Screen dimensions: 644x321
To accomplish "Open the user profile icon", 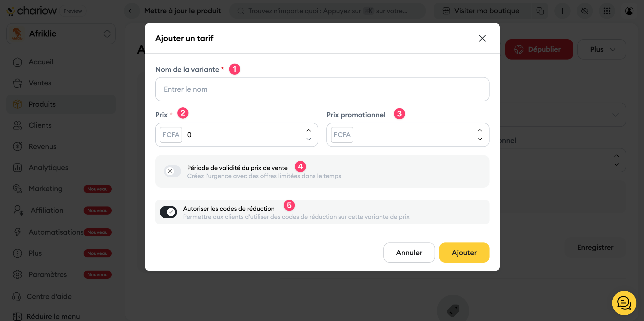I will 629,11.
